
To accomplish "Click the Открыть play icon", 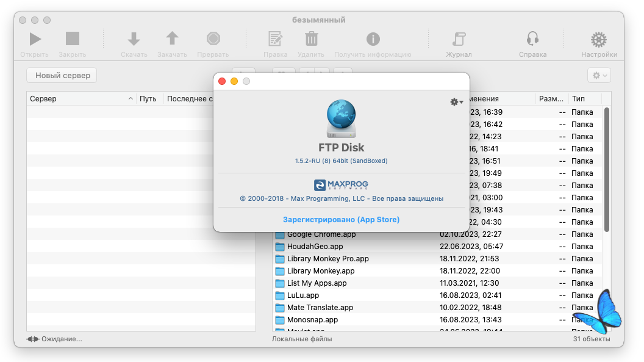I will tap(35, 39).
